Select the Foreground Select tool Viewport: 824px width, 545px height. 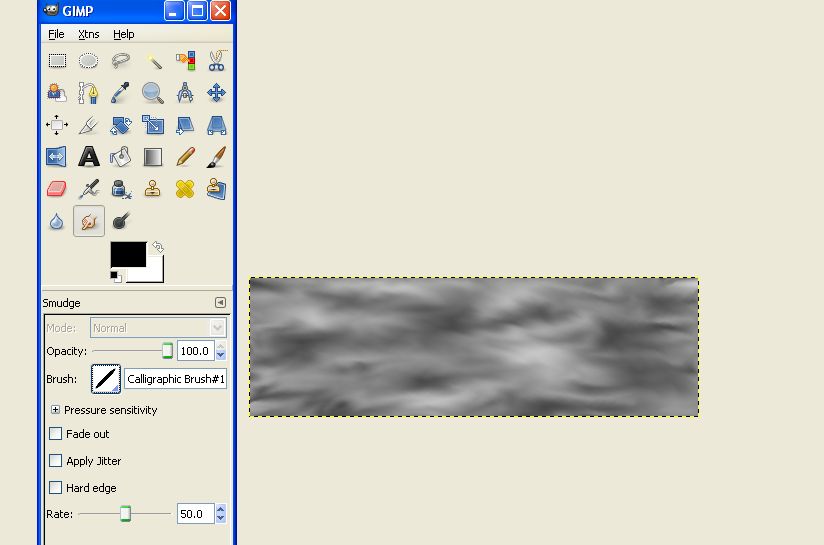[x=57, y=93]
